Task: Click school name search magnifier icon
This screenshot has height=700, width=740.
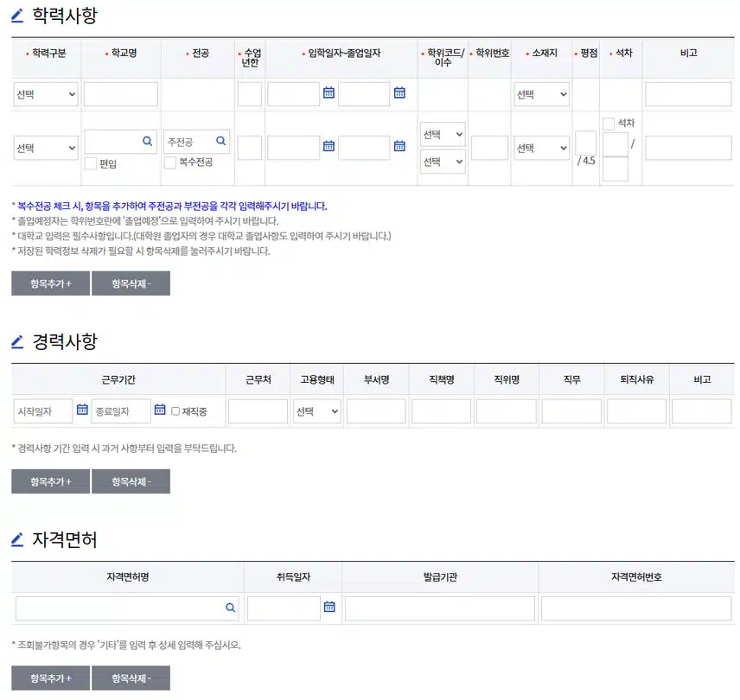Action: 147,141
